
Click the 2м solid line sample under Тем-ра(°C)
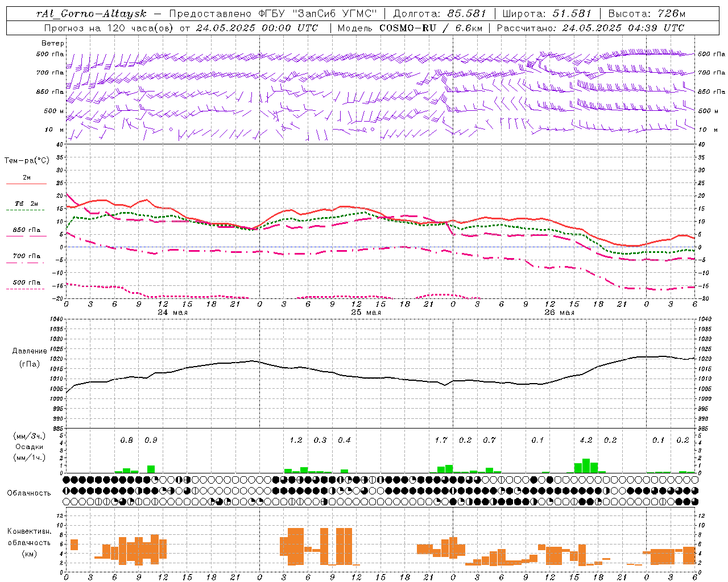[x=26, y=184]
